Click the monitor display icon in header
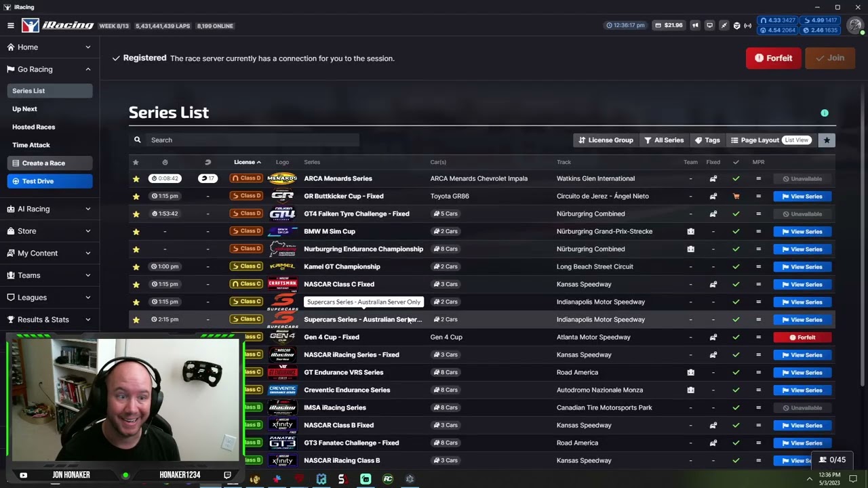 point(709,26)
